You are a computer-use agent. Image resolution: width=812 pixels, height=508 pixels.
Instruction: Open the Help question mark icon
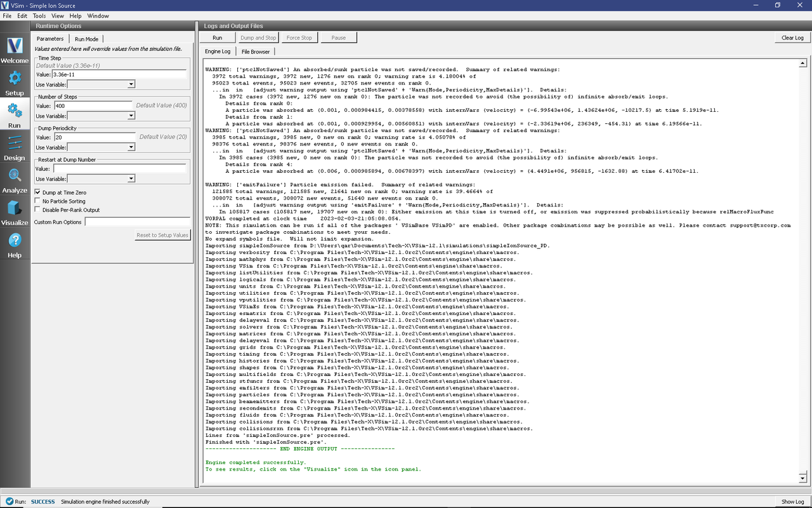coord(15,244)
